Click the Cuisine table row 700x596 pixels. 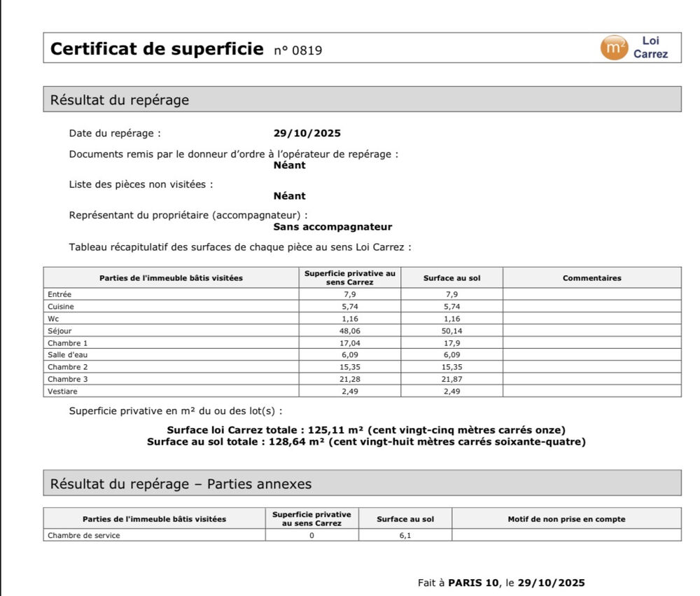tap(168, 306)
